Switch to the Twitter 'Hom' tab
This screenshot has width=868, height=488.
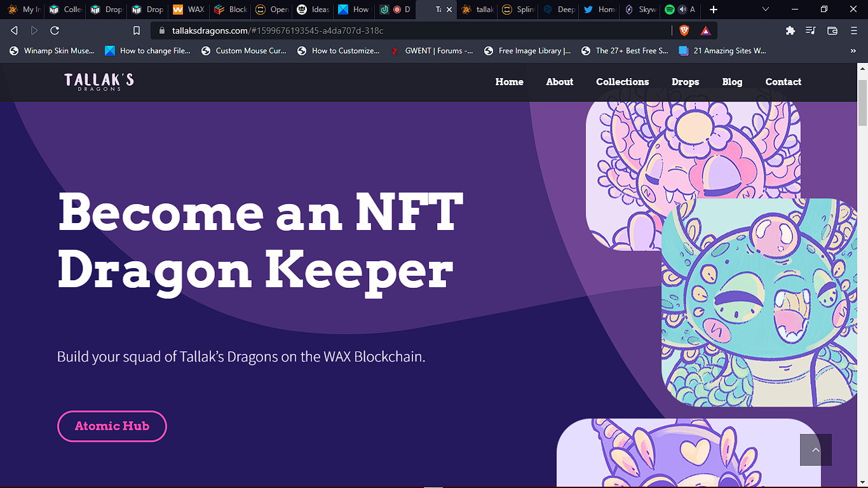click(x=600, y=10)
